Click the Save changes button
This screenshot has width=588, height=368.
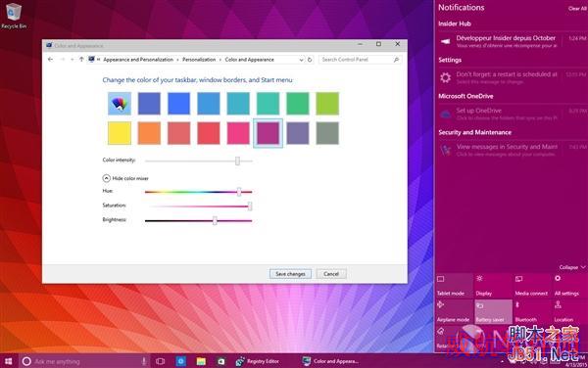pyautogui.click(x=290, y=274)
